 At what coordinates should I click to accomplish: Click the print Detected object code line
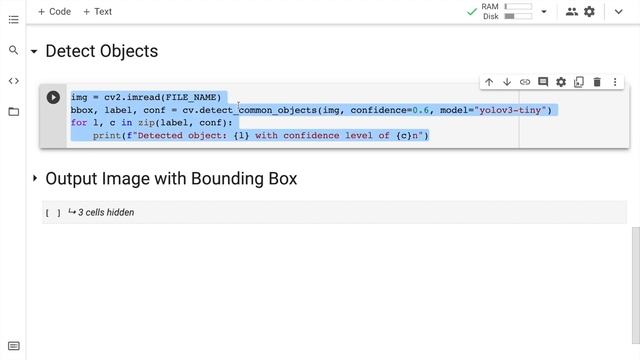tap(260, 136)
